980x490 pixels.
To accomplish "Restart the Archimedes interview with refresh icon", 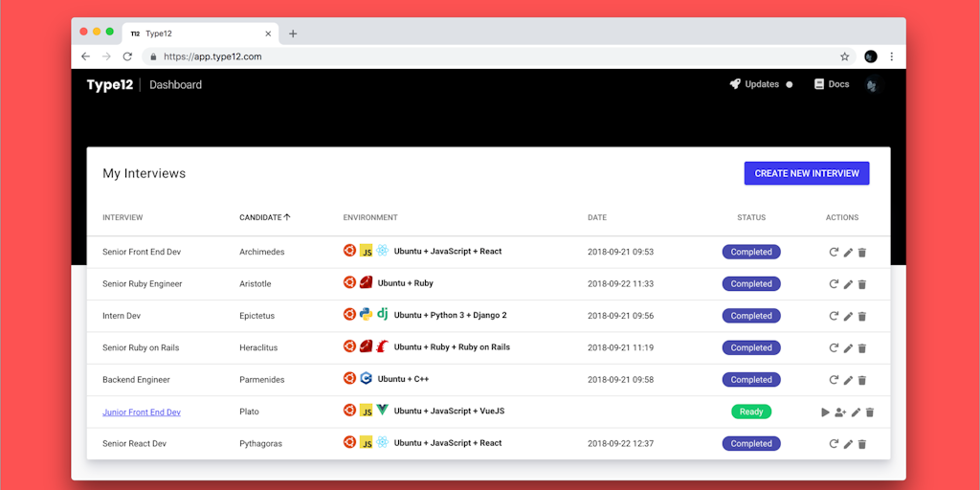I will (x=834, y=252).
